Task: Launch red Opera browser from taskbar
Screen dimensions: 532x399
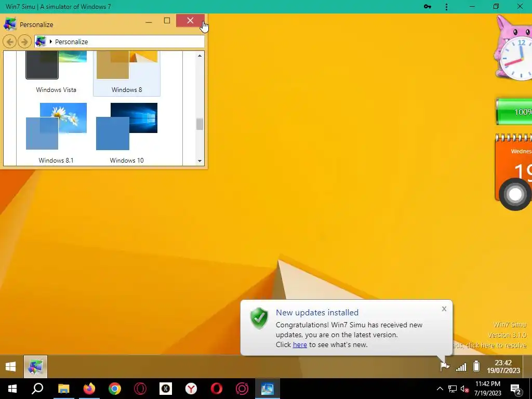Action: (x=217, y=389)
